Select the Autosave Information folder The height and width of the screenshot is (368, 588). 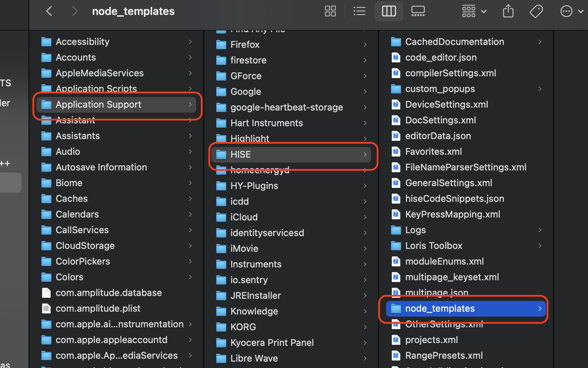pyautogui.click(x=116, y=167)
